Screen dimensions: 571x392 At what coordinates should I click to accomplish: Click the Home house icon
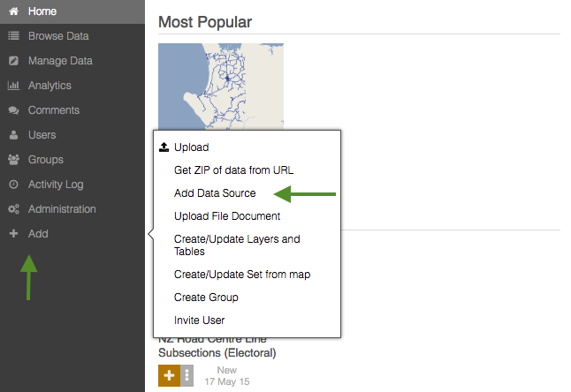tap(13, 11)
